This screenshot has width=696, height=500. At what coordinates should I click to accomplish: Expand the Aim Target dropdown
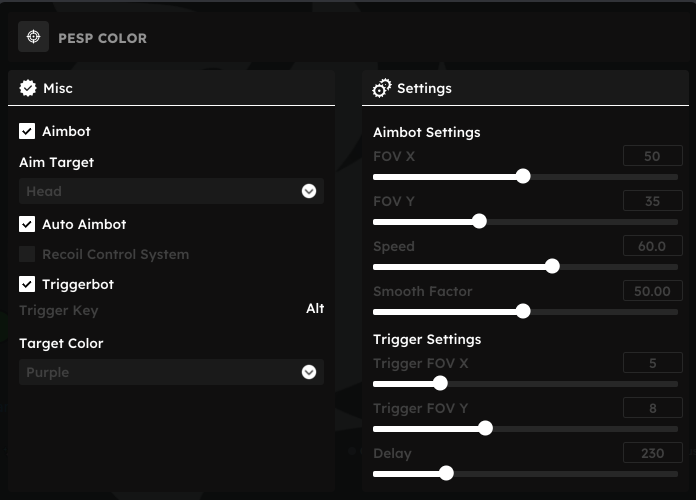click(x=171, y=191)
